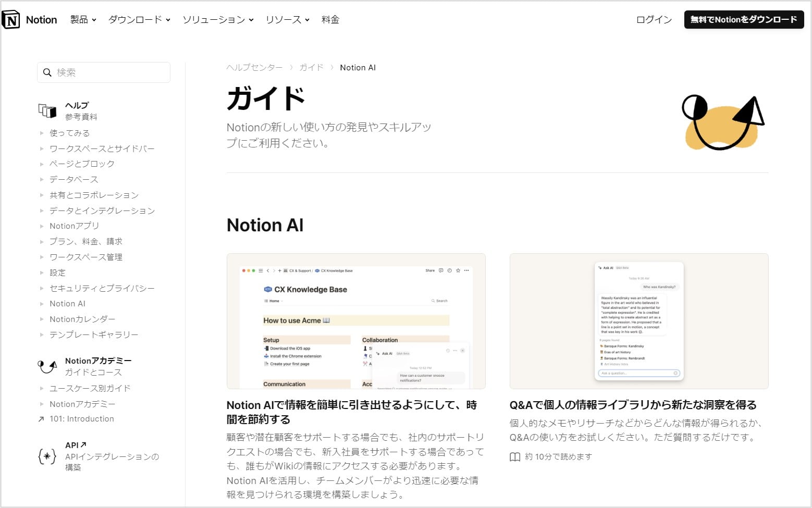The width and height of the screenshot is (812, 508).
Task: Open the 101: Introduction link
Action: click(x=82, y=419)
